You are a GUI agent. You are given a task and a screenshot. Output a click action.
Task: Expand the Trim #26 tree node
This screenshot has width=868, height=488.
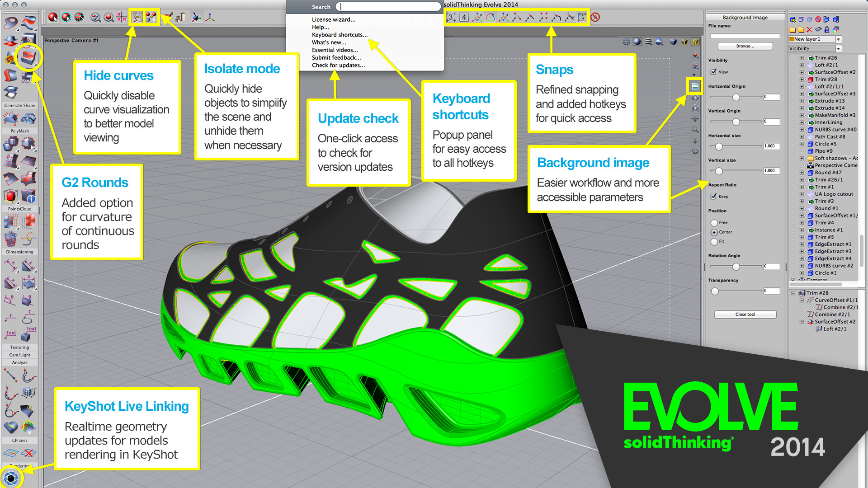(x=802, y=58)
